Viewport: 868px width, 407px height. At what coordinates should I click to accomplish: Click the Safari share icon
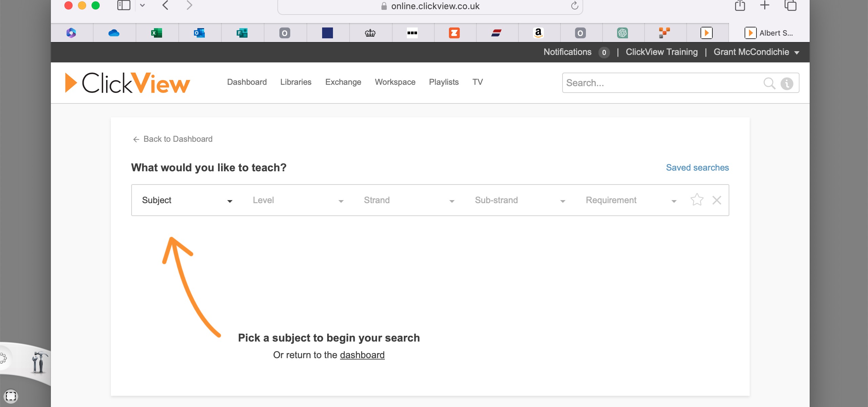[x=740, y=5]
